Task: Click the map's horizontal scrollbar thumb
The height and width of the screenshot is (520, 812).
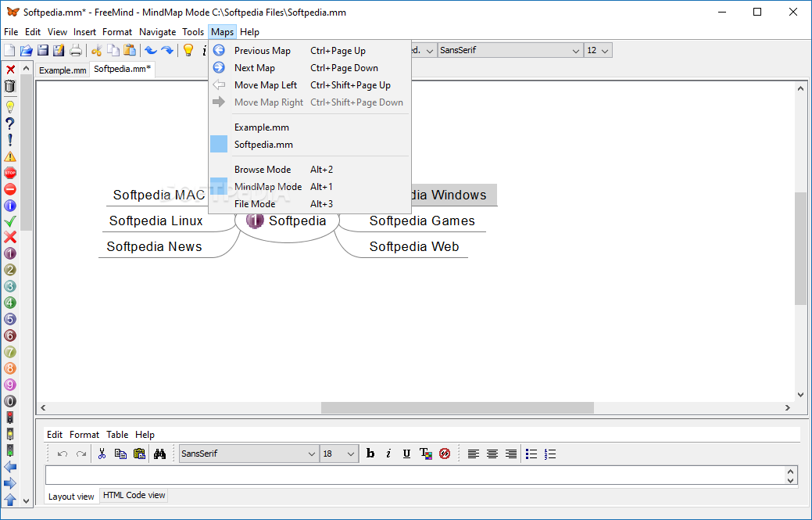Action: click(457, 407)
